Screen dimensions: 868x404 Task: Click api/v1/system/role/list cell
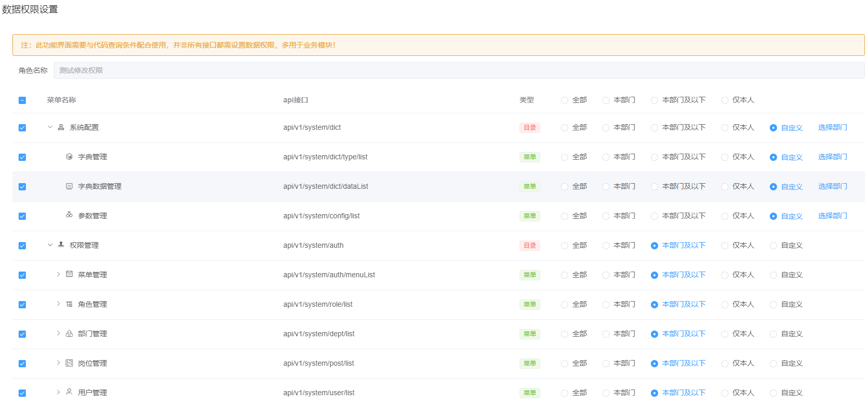(x=318, y=304)
